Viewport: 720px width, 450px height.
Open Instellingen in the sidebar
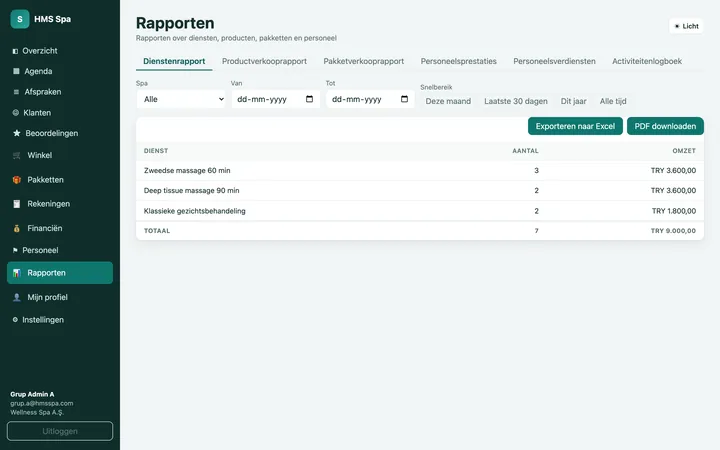pos(60,320)
